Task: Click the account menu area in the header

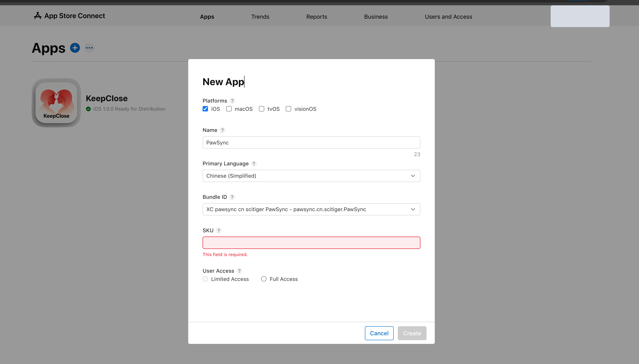Action: [x=580, y=16]
